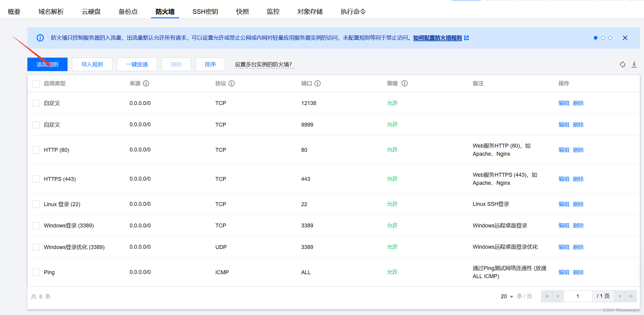Open the 对象存储 tab
Screen dimensions: 644x315
[x=310, y=12]
